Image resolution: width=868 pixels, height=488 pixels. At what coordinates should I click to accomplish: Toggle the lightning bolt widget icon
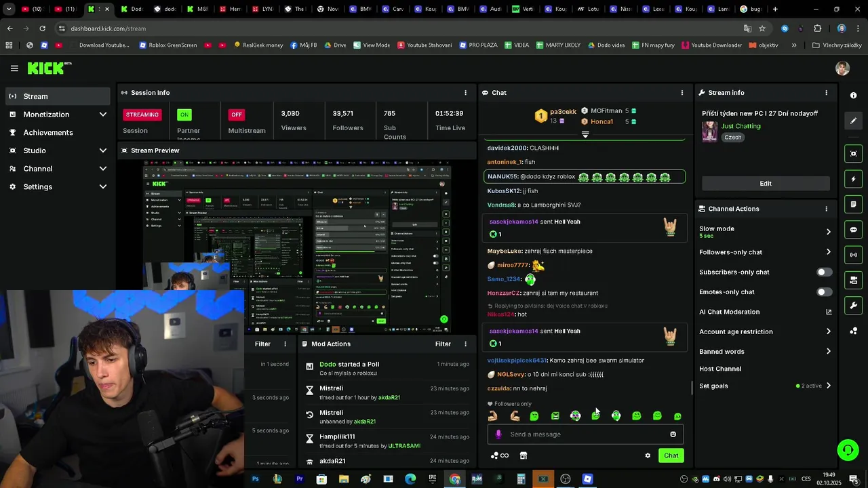click(854, 179)
